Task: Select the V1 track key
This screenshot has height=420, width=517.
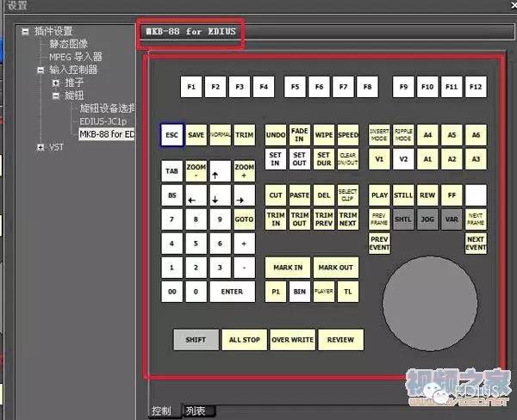Action: [379, 159]
